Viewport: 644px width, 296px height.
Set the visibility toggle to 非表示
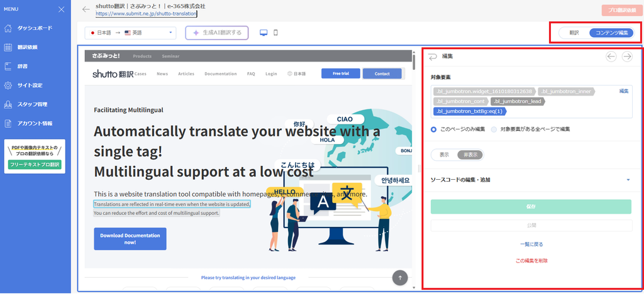470,155
